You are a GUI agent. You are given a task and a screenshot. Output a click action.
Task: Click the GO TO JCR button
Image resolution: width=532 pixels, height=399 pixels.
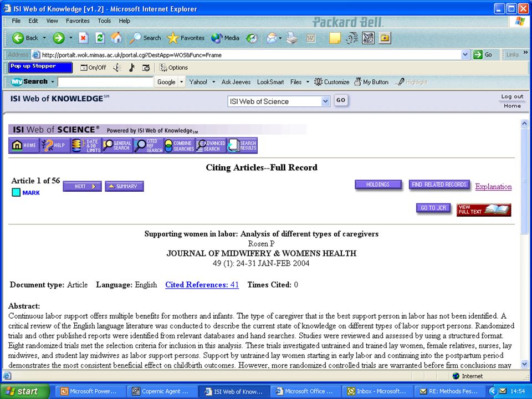point(433,208)
